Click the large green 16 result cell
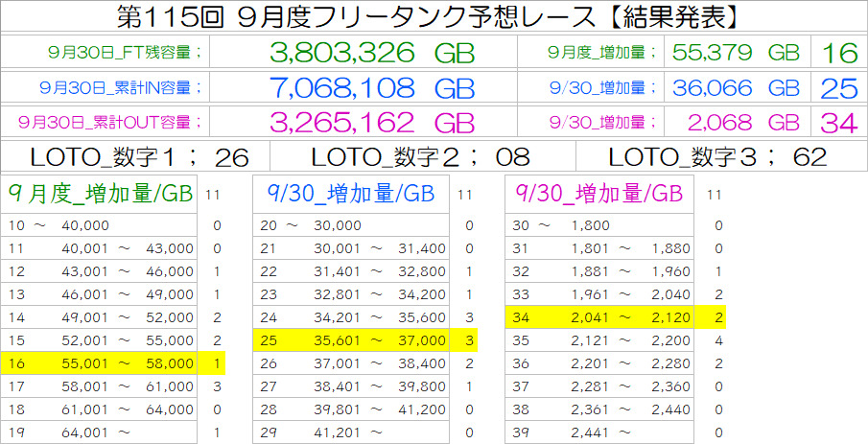 click(x=839, y=53)
